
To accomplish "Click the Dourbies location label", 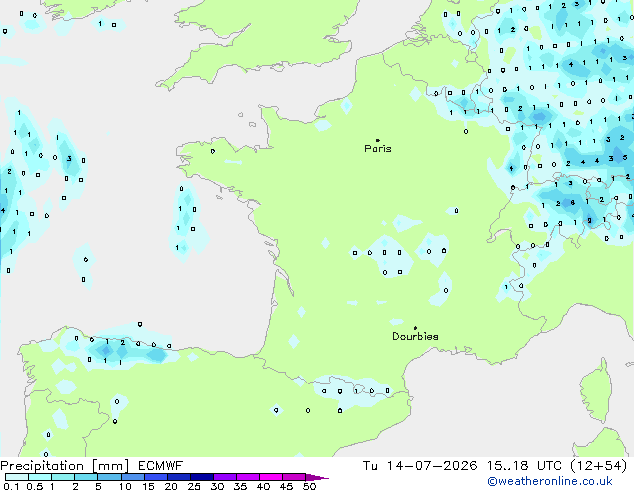I will point(415,336).
